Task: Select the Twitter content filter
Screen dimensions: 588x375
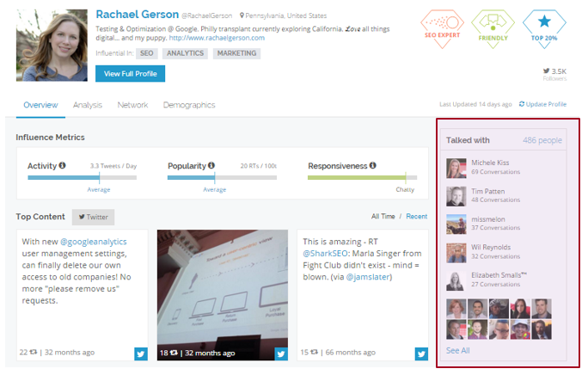Action: coord(93,218)
